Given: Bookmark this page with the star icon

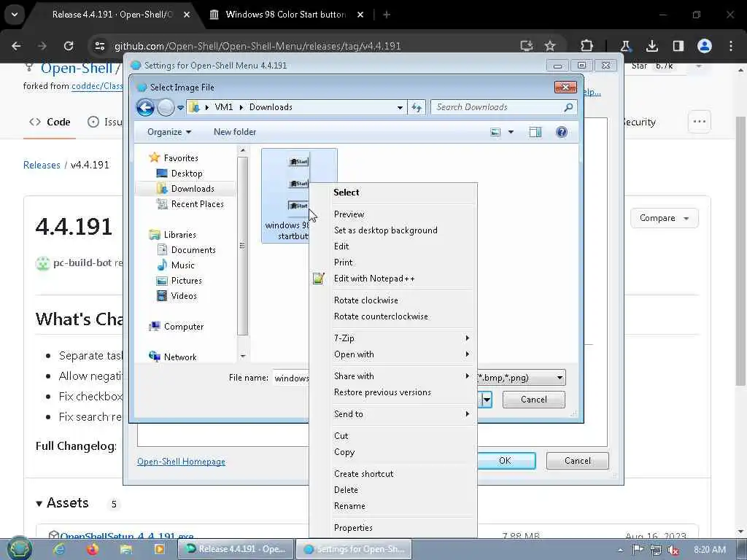Looking at the screenshot, I should pos(550,46).
